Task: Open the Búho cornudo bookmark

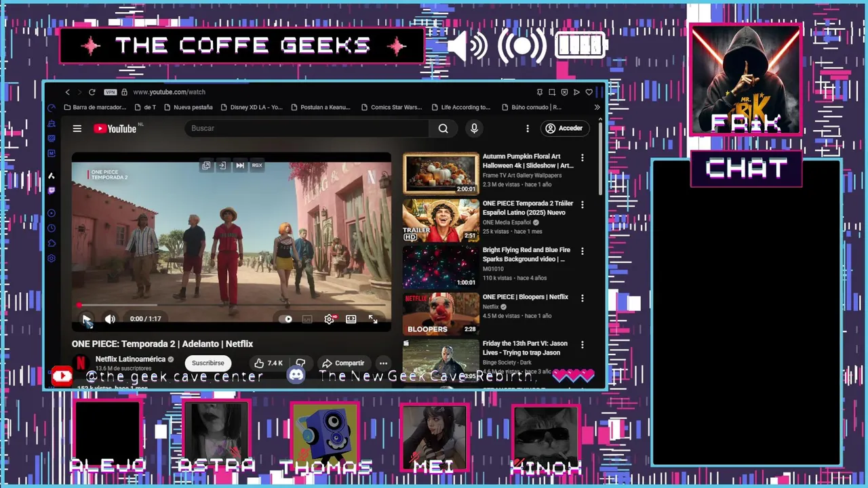Action: [532, 107]
